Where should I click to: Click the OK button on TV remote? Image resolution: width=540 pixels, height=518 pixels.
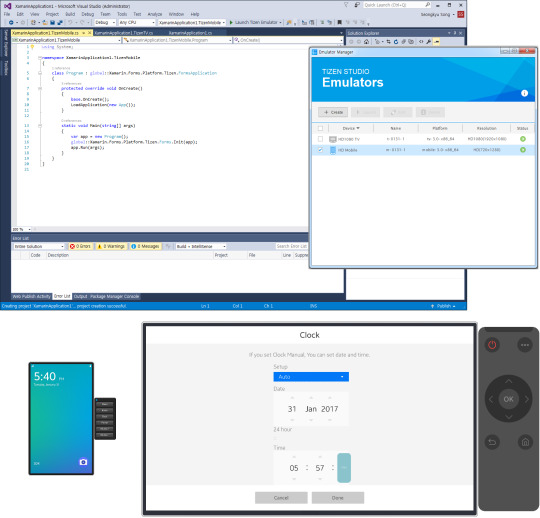coord(509,399)
